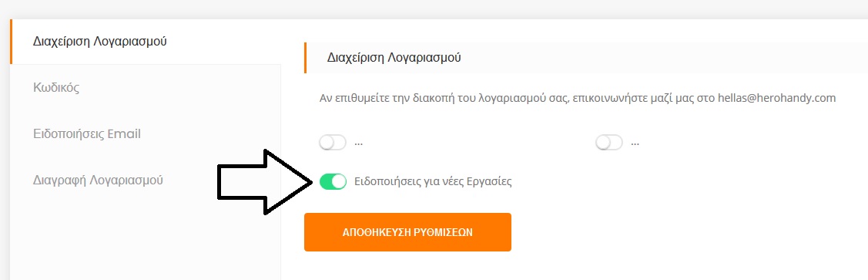Click the grey page strip above the panel
Viewport: 868px width, 280px height.
pos(434,9)
